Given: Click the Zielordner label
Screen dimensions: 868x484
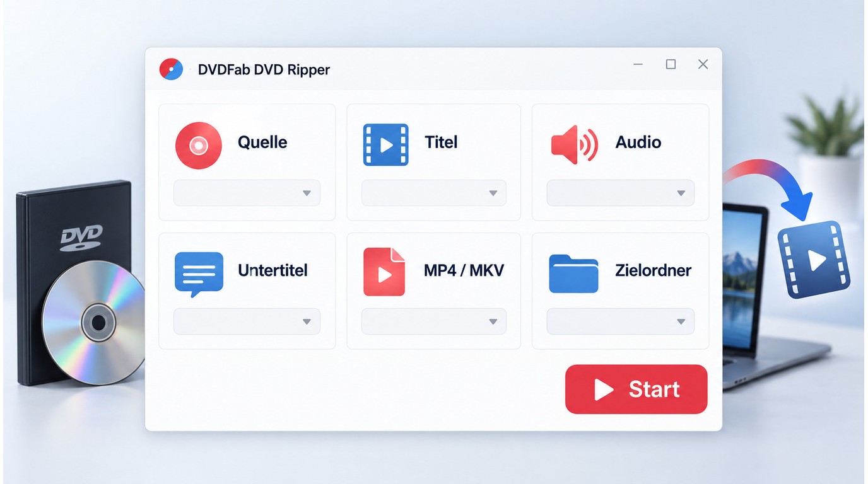Looking at the screenshot, I should tap(653, 271).
